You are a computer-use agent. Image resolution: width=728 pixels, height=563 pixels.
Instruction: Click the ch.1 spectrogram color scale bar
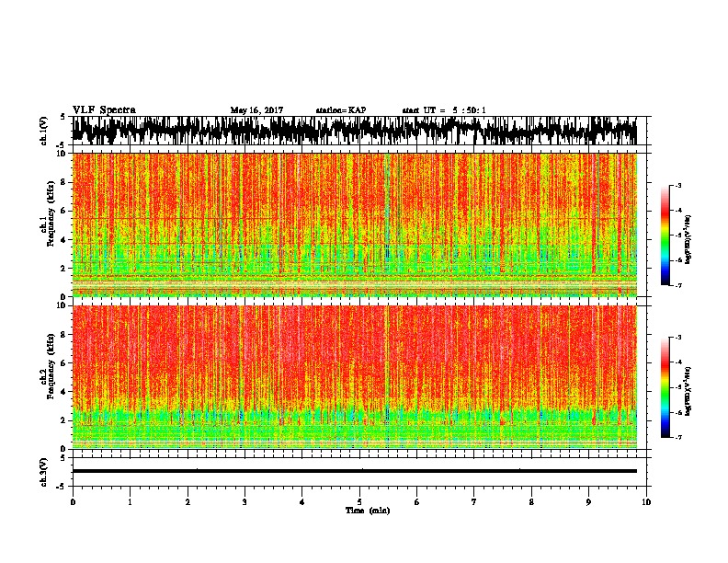click(665, 236)
